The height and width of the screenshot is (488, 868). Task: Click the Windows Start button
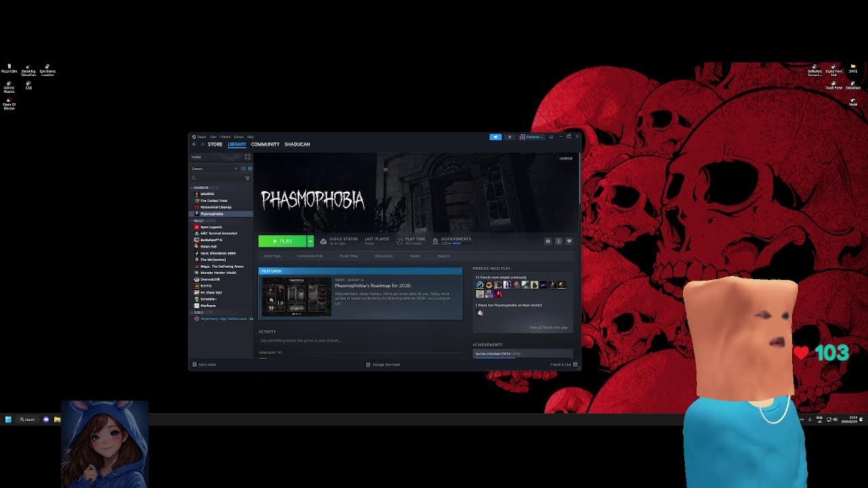coord(8,420)
